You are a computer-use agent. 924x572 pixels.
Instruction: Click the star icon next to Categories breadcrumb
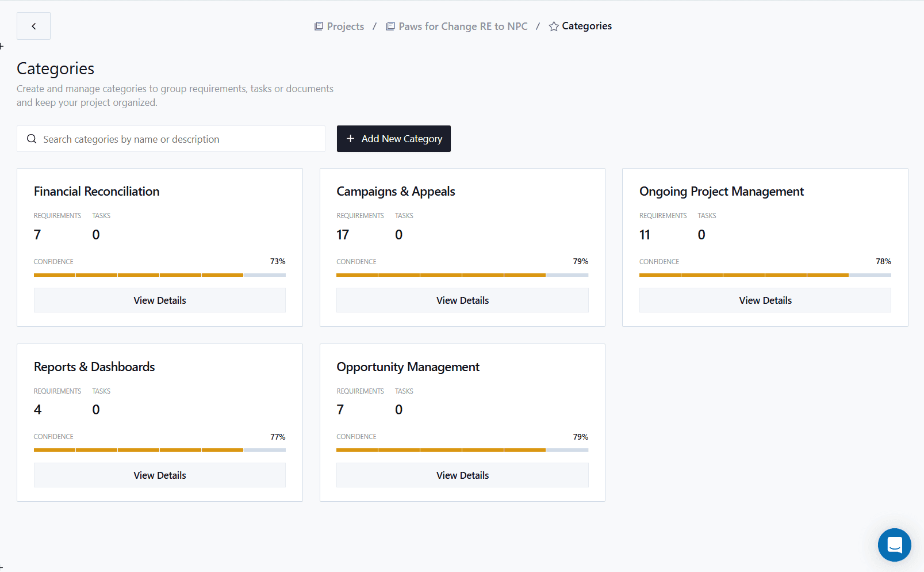pos(553,26)
